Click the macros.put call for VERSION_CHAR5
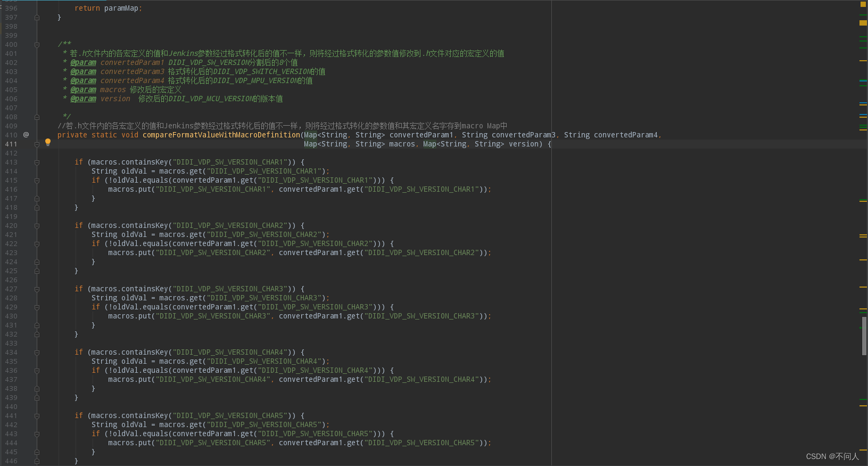The width and height of the screenshot is (868, 466). coord(300,443)
